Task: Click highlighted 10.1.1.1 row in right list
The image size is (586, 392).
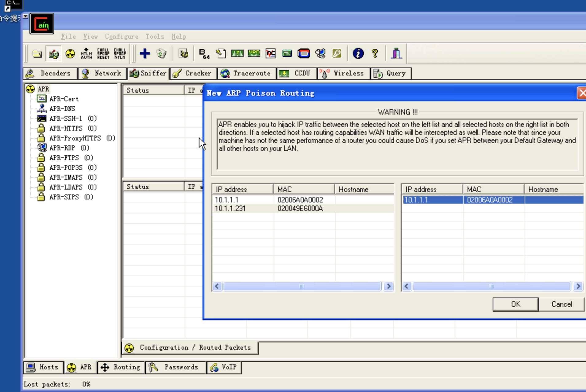Action: pos(493,200)
